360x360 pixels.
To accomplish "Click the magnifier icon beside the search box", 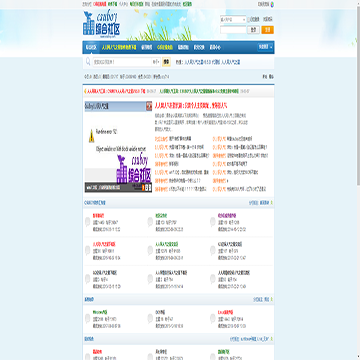I will click(x=88, y=62).
